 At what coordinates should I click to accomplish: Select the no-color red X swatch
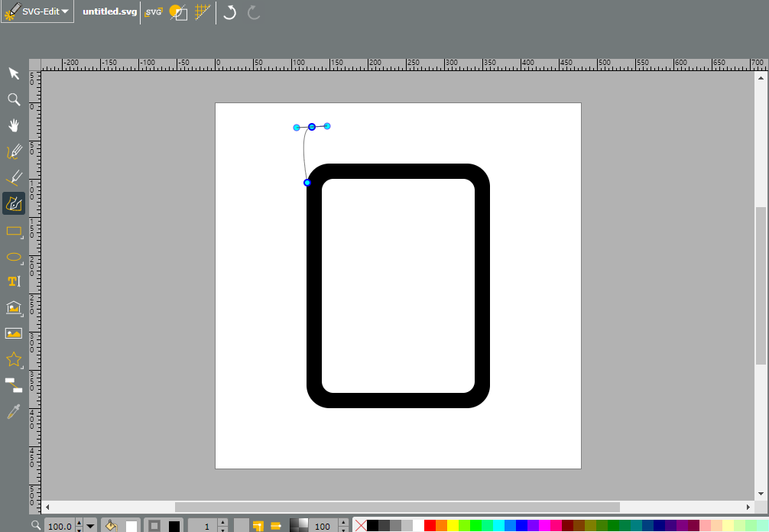click(361, 526)
